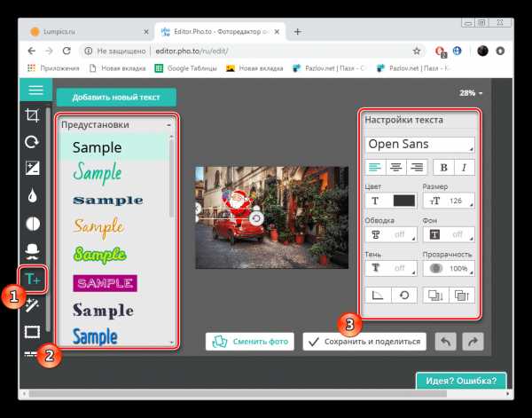This screenshot has height=418, width=532.
Task: Open the hamburger main menu
Action: [35, 90]
